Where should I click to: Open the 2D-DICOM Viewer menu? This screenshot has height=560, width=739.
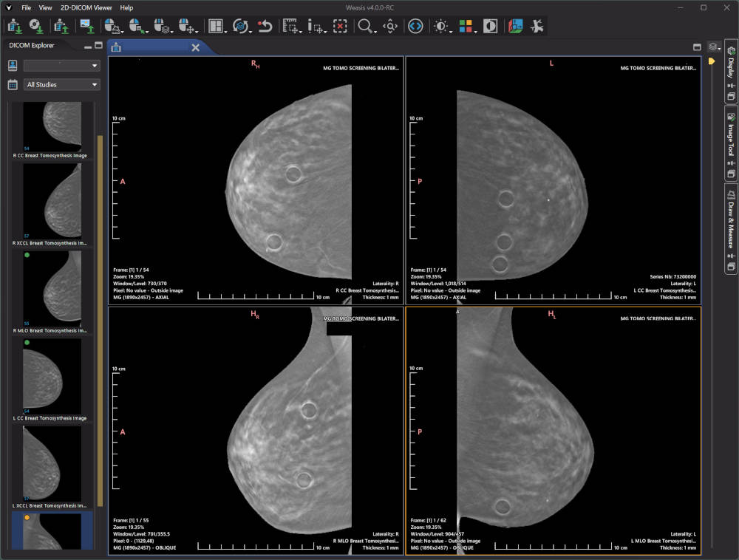pos(86,7)
